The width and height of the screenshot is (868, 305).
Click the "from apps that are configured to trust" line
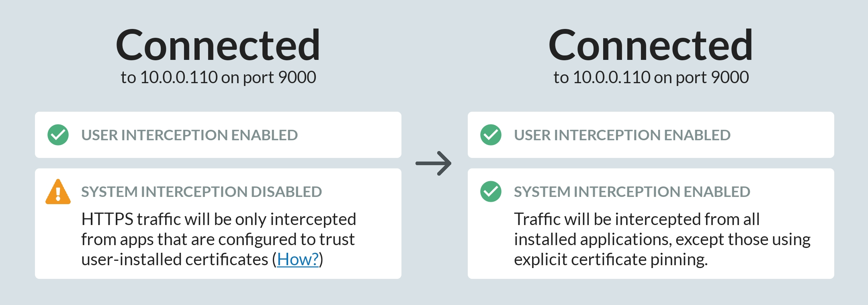pos(218,239)
